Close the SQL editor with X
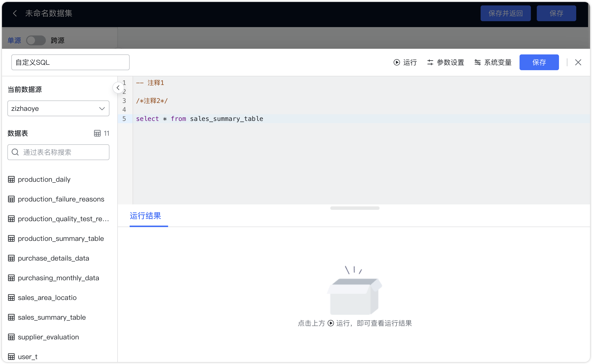This screenshot has height=364, width=592. (x=578, y=62)
